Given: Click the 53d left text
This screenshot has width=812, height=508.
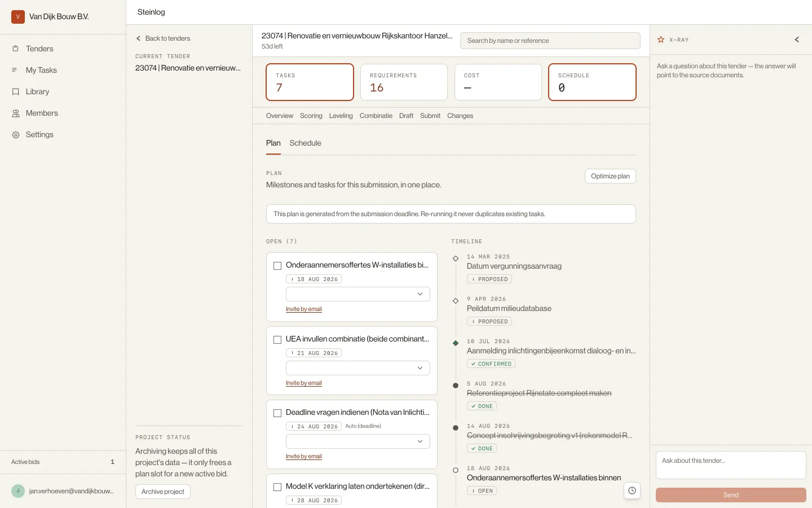Looking at the screenshot, I should tap(272, 46).
